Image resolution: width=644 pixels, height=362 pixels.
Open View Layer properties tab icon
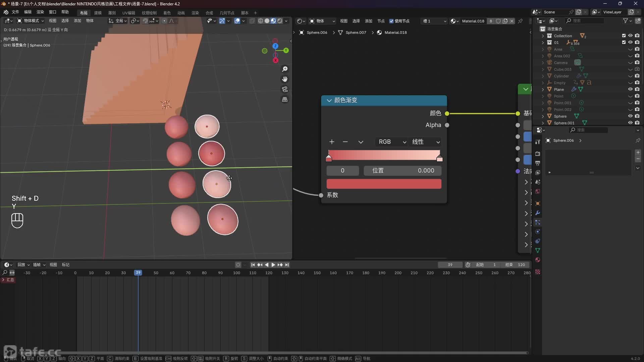538,172
